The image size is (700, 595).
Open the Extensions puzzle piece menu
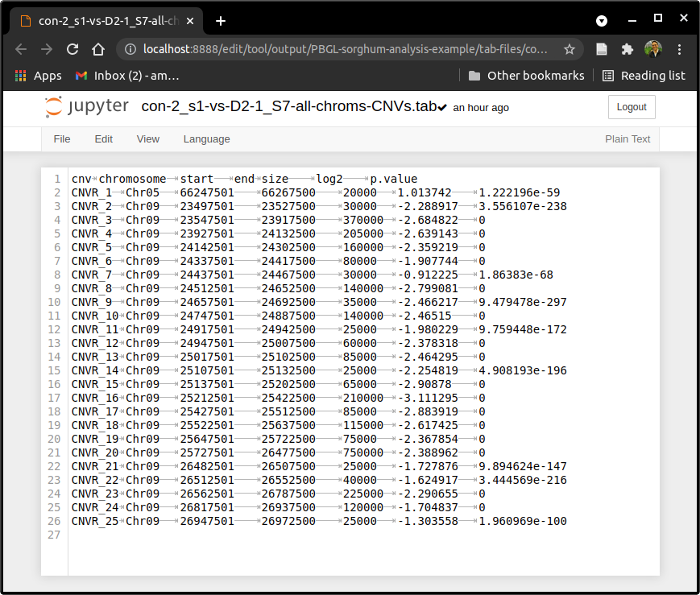pyautogui.click(x=628, y=49)
